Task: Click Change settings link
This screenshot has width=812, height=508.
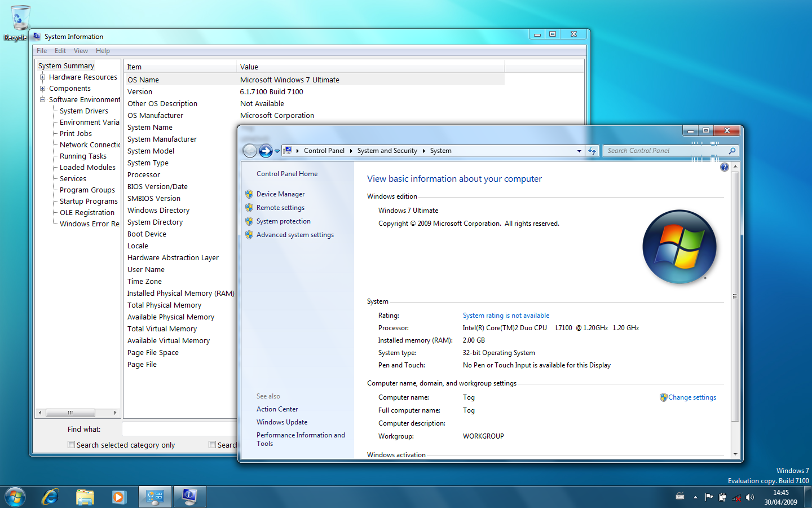Action: tap(692, 397)
